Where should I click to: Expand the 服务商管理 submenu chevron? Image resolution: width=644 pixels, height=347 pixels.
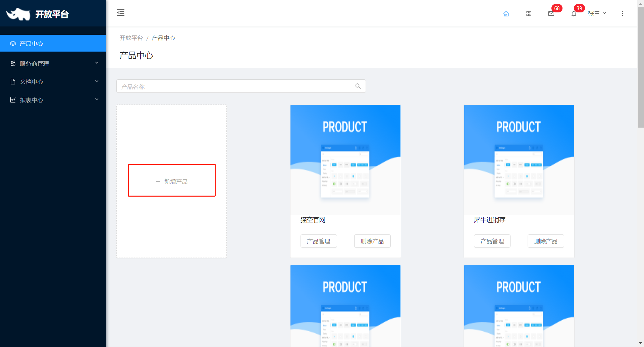pyautogui.click(x=97, y=63)
